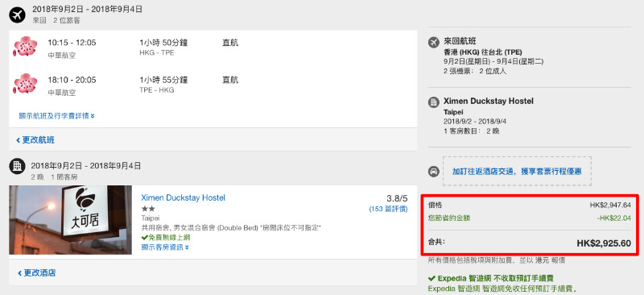Expand flight and baggage fee details
This screenshot has height=295, width=644.
click(x=56, y=116)
